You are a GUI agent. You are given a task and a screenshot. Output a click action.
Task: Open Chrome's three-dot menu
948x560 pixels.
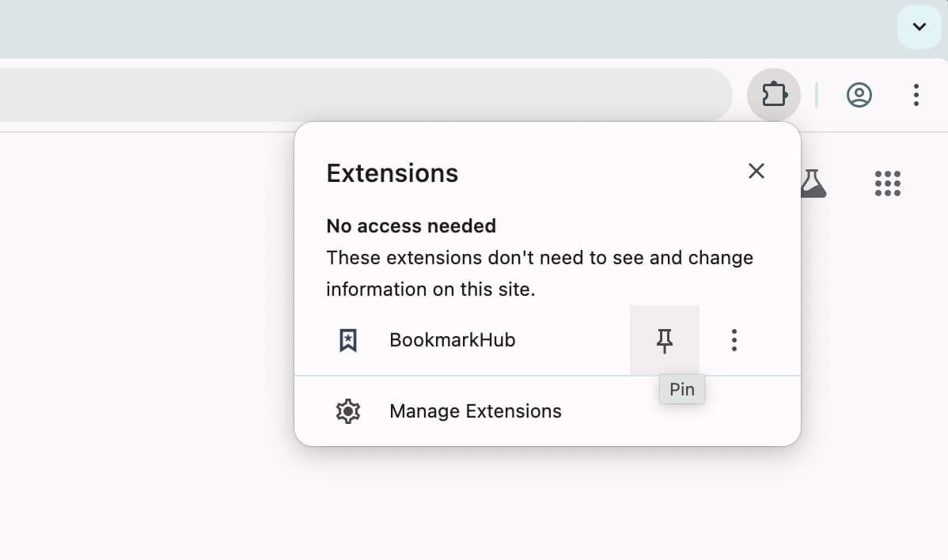916,95
